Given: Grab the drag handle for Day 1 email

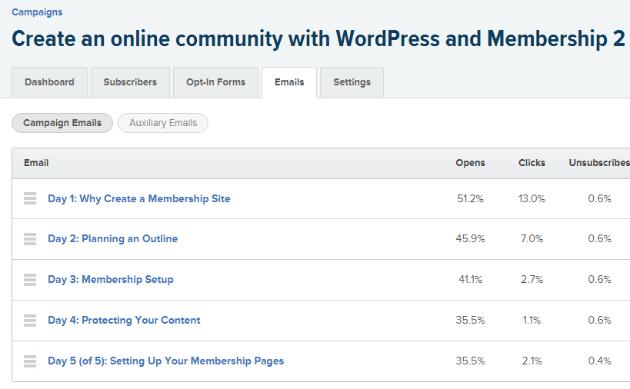Looking at the screenshot, I should (x=30, y=199).
